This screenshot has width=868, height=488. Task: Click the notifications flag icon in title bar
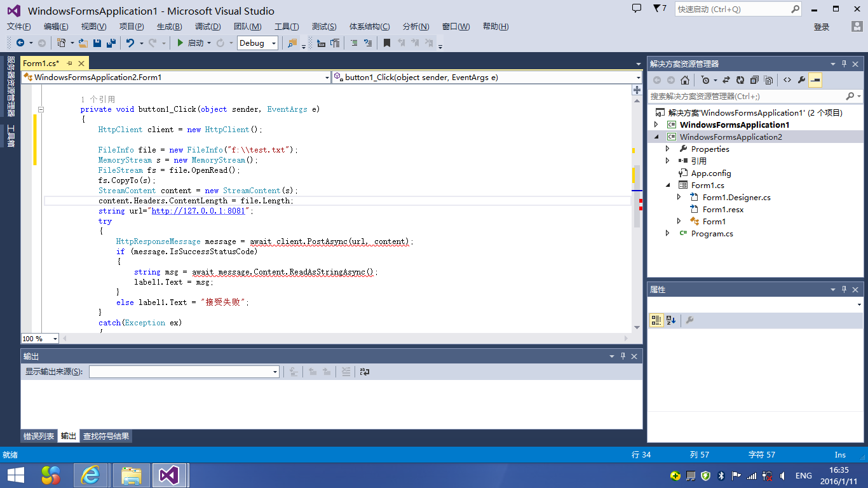pos(658,9)
